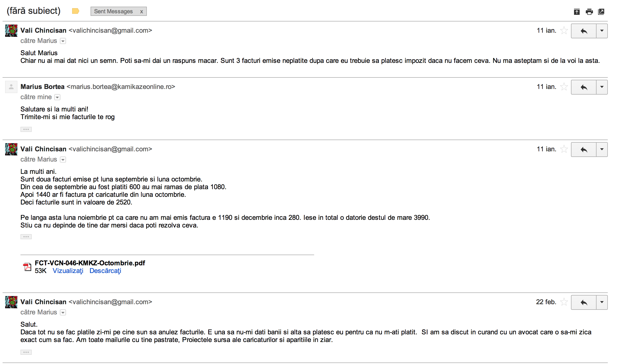The image size is (617, 364).
Task: Star the first 11 ian. message
Action: tap(564, 31)
